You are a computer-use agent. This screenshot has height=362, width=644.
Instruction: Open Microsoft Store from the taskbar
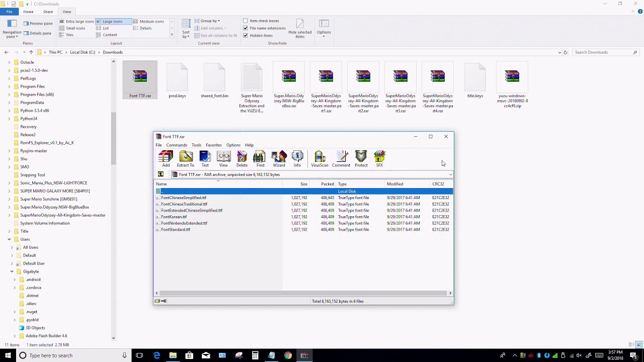[189, 355]
